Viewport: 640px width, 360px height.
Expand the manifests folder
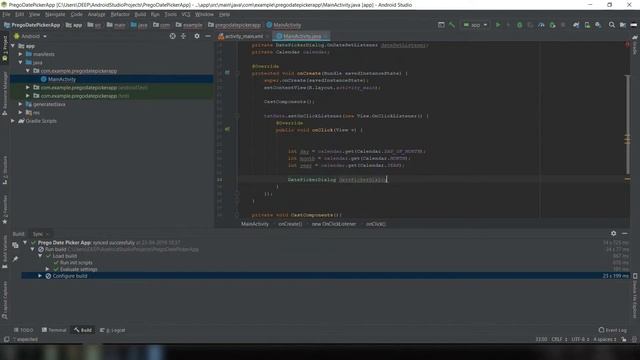[20, 54]
